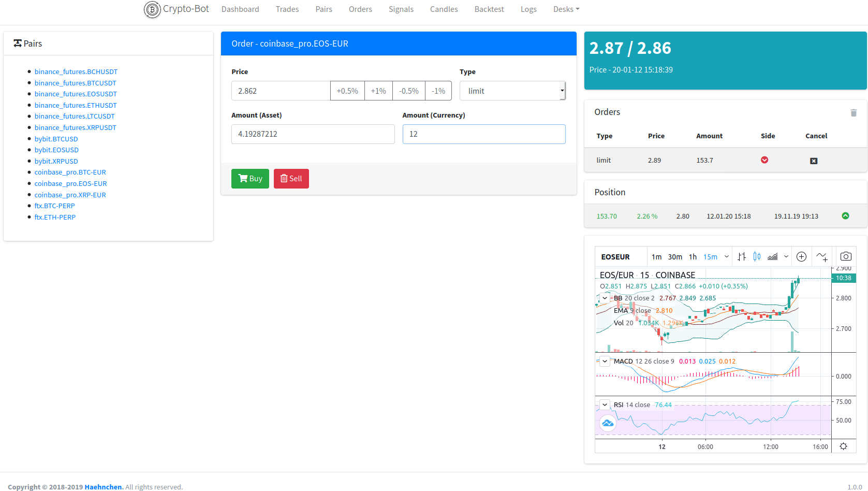Collapse the BB indicator legend chevron
Viewport: 868px width, 491px height.
click(x=605, y=298)
